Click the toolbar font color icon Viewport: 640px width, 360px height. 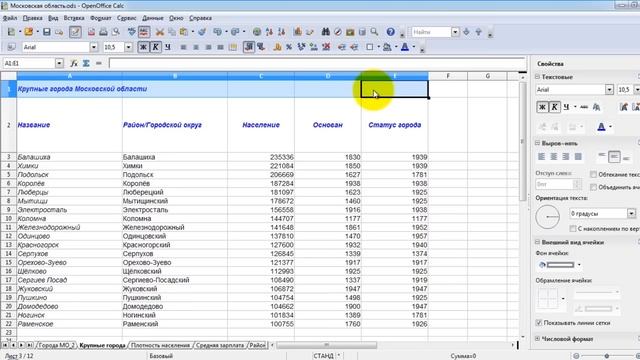(404, 47)
